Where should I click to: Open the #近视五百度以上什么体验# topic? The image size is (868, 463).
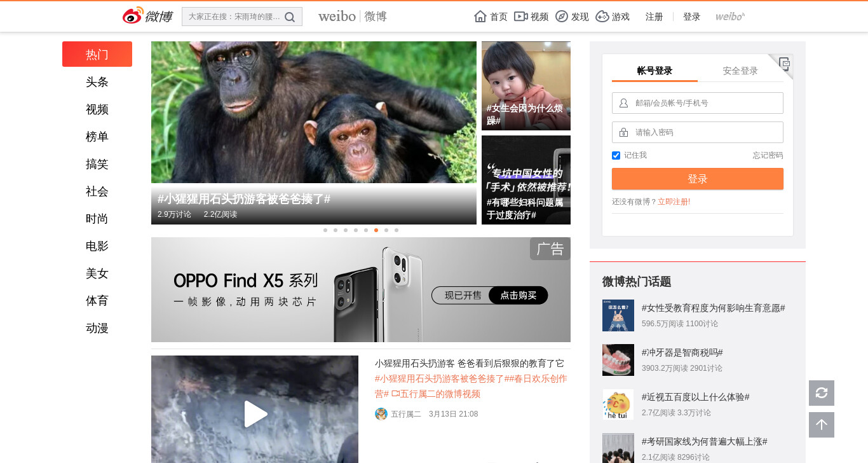click(x=695, y=397)
